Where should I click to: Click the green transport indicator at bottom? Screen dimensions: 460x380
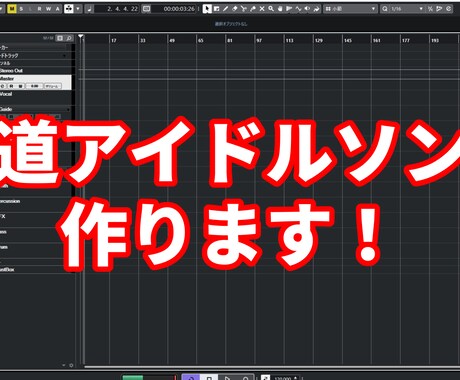(x=133, y=377)
